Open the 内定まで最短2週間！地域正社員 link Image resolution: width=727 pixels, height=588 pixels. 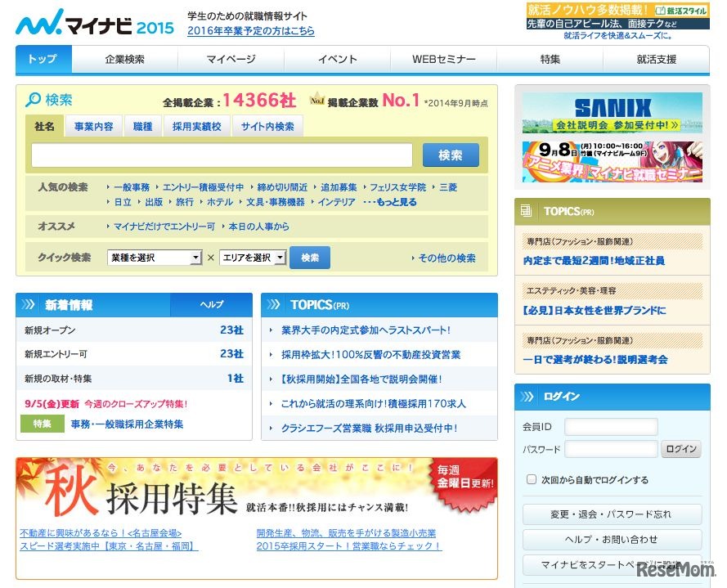pyautogui.click(x=595, y=260)
